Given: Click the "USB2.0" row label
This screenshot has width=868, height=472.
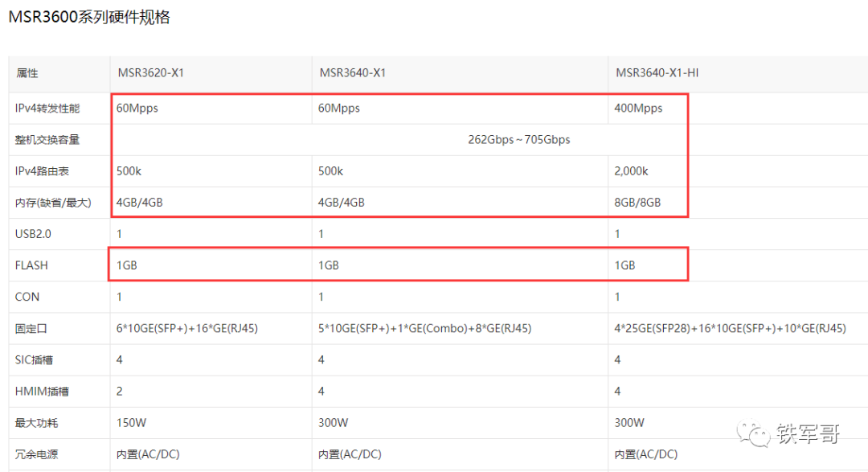Looking at the screenshot, I should (33, 234).
